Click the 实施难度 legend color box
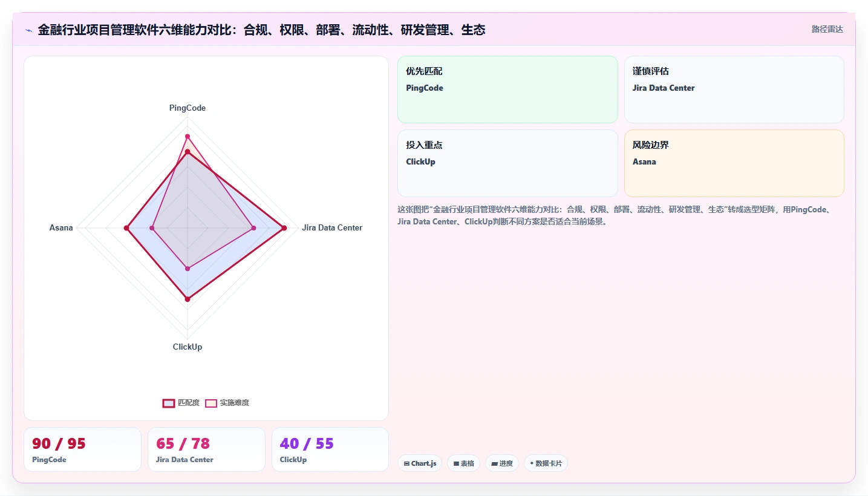Image resolution: width=868 pixels, height=496 pixels. click(x=211, y=403)
